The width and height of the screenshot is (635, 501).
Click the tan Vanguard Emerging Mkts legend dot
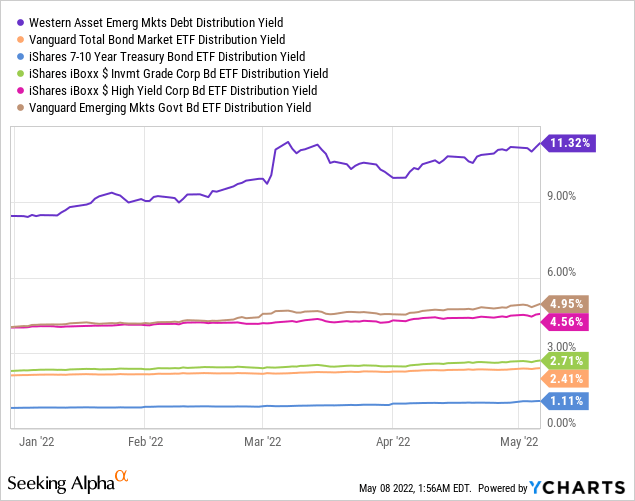pos(19,107)
